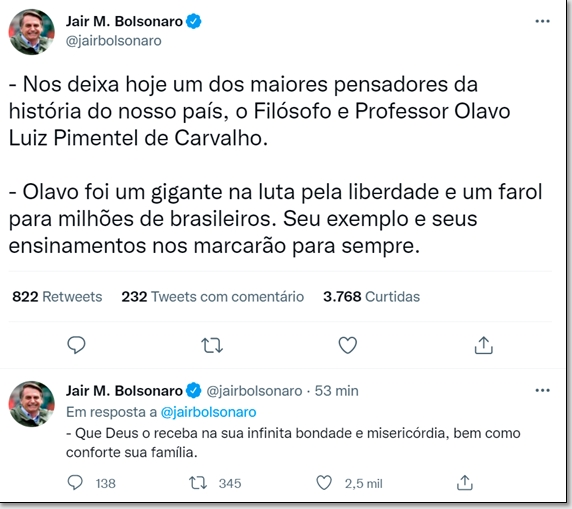View 232 Tweets com comentário
This screenshot has height=509, width=572.
pos(213,297)
